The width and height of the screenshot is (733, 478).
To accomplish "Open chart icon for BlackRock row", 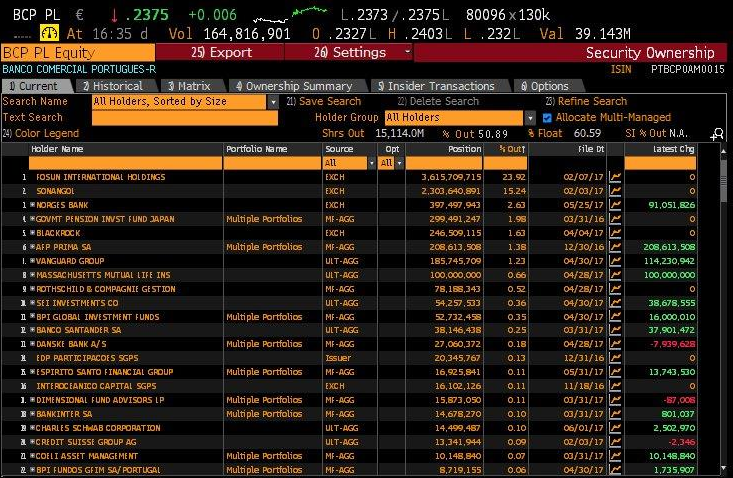I will coord(615,233).
